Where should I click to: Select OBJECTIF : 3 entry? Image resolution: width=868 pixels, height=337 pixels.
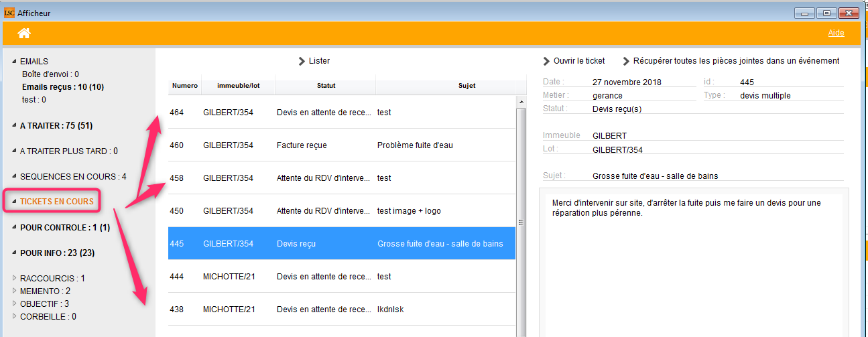[44, 304]
